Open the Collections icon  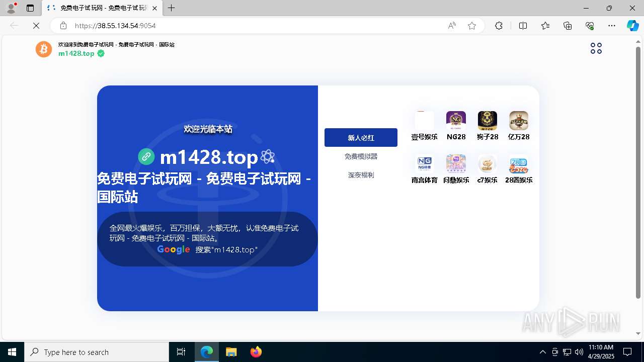tap(568, 26)
